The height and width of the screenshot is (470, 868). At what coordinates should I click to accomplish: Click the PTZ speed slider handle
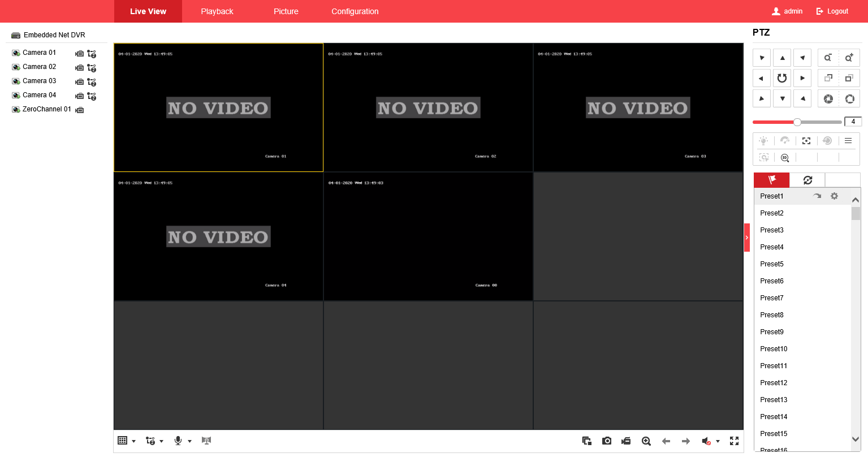(797, 122)
